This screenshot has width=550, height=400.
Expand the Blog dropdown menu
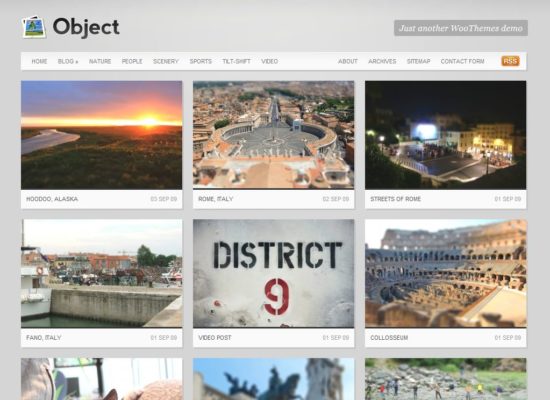[x=68, y=61]
